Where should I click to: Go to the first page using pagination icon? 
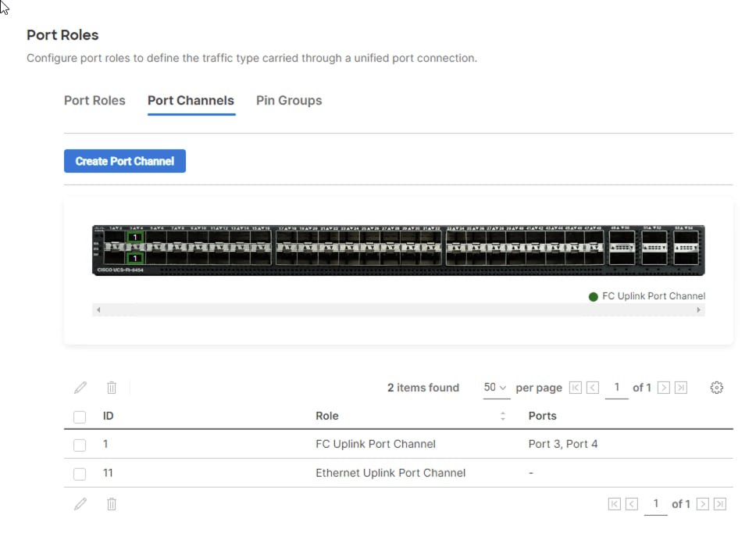pos(576,387)
